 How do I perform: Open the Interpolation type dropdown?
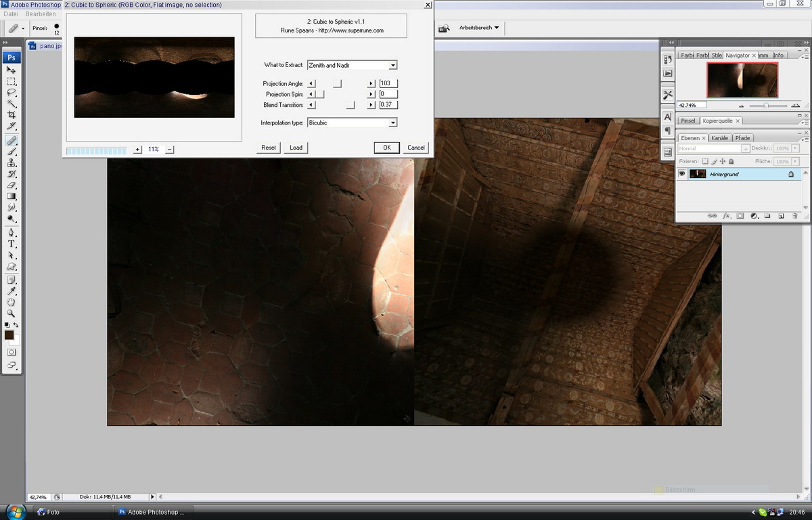(392, 123)
